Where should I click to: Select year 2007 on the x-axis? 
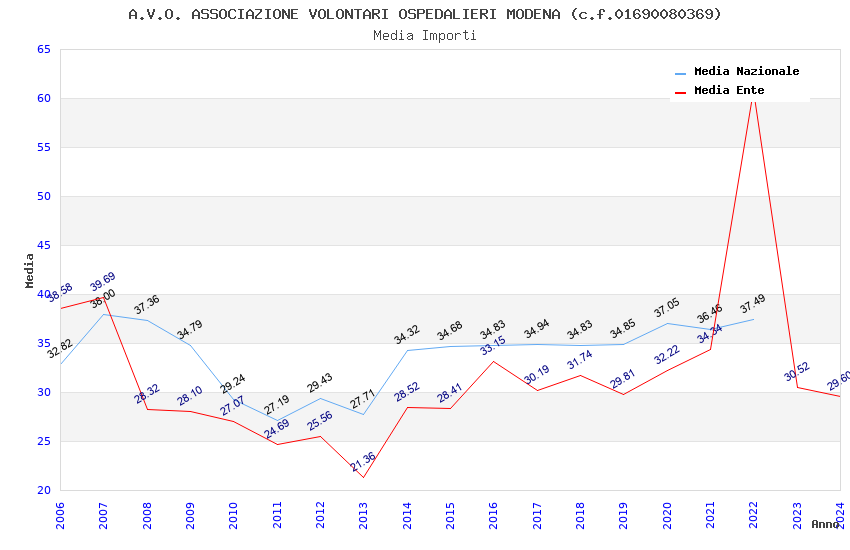coord(104,515)
